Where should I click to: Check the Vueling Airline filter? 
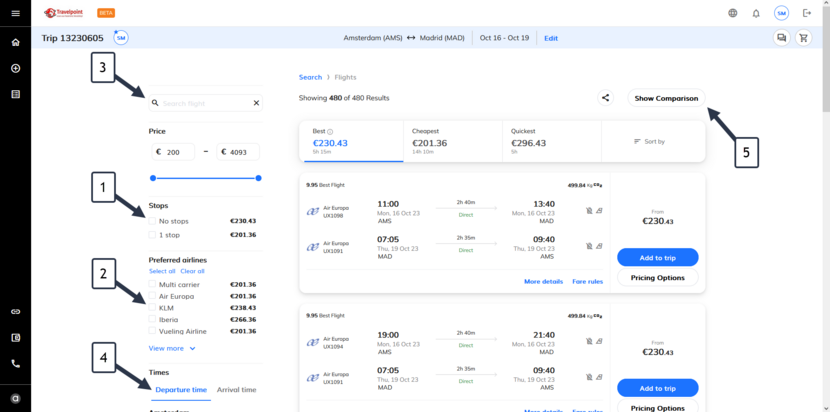152,331
